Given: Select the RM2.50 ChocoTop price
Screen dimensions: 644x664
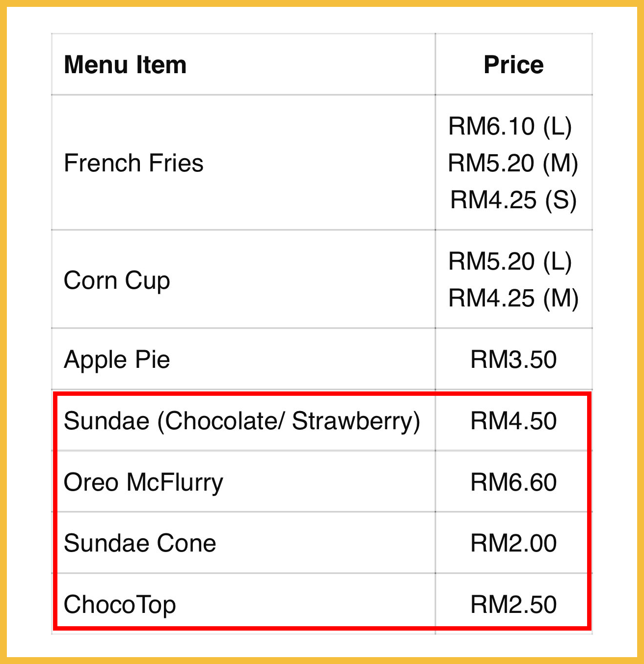Looking at the screenshot, I should coord(513,605).
